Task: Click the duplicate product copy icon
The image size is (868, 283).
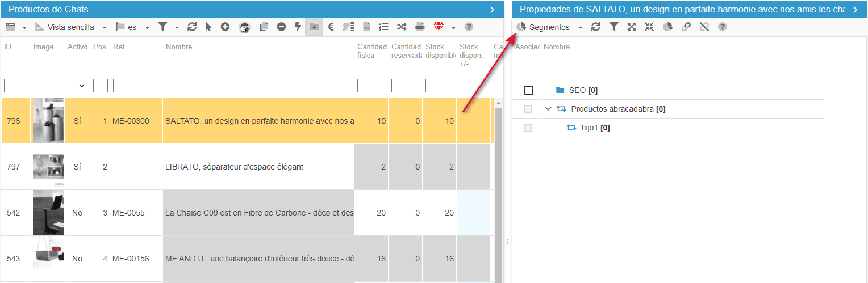Action: (264, 27)
